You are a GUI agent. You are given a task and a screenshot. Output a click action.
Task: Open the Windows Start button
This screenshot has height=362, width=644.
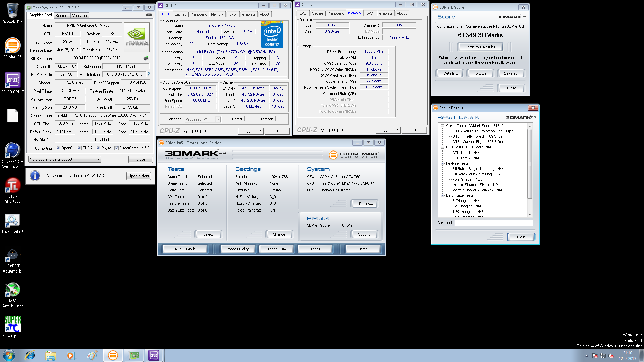coord(9,355)
